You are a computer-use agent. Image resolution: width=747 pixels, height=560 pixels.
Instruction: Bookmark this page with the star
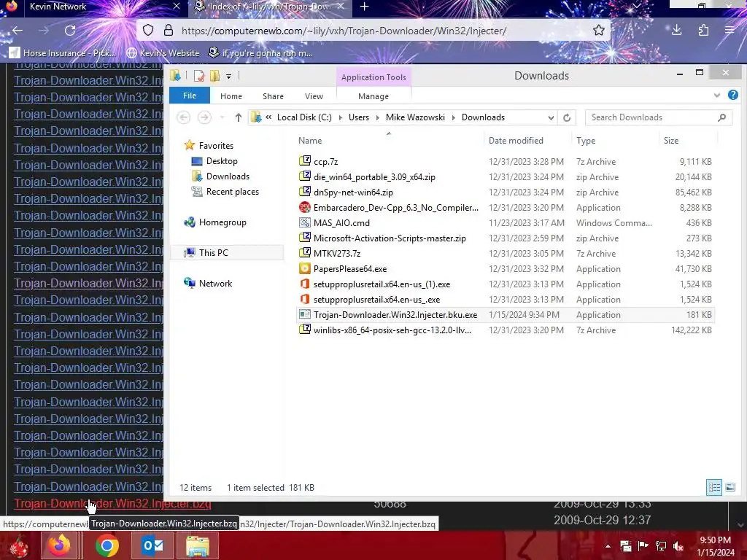click(x=599, y=31)
